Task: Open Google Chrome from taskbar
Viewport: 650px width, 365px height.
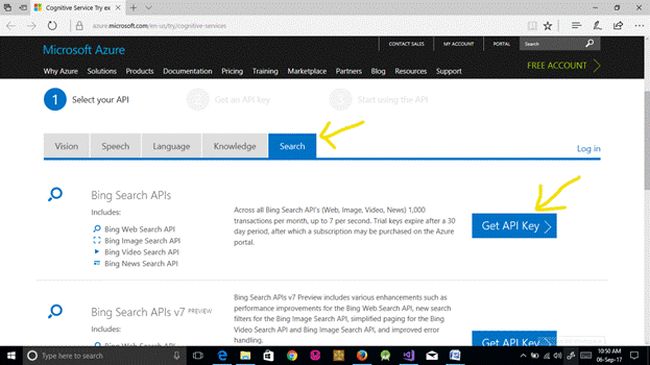Action: click(x=292, y=355)
